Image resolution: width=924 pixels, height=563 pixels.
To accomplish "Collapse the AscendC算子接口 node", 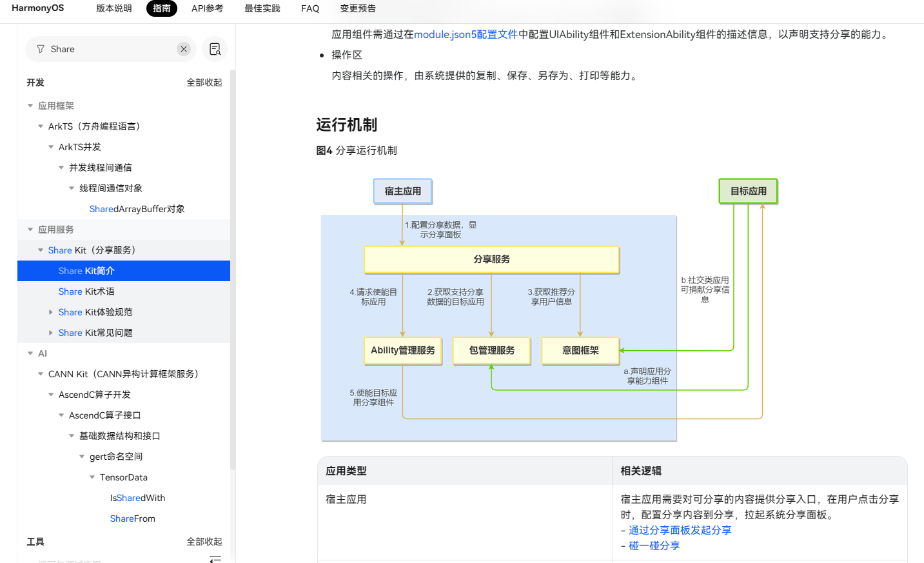I will pos(61,415).
